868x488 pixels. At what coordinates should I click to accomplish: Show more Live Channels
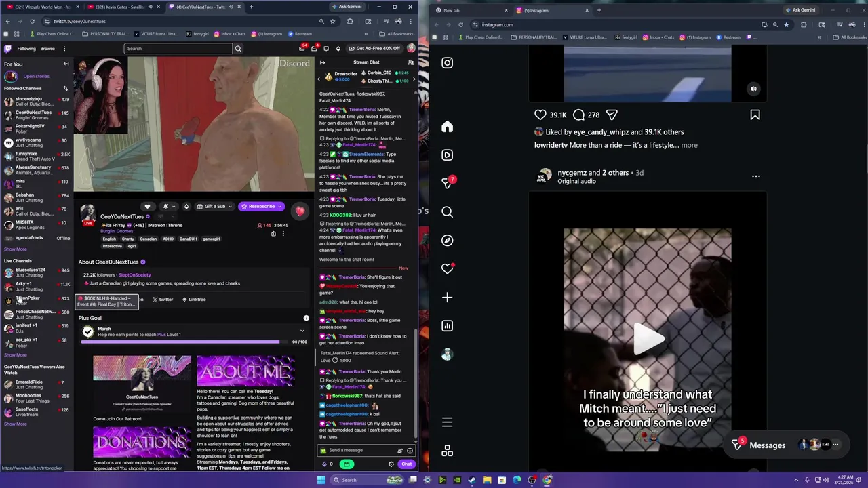[16, 355]
